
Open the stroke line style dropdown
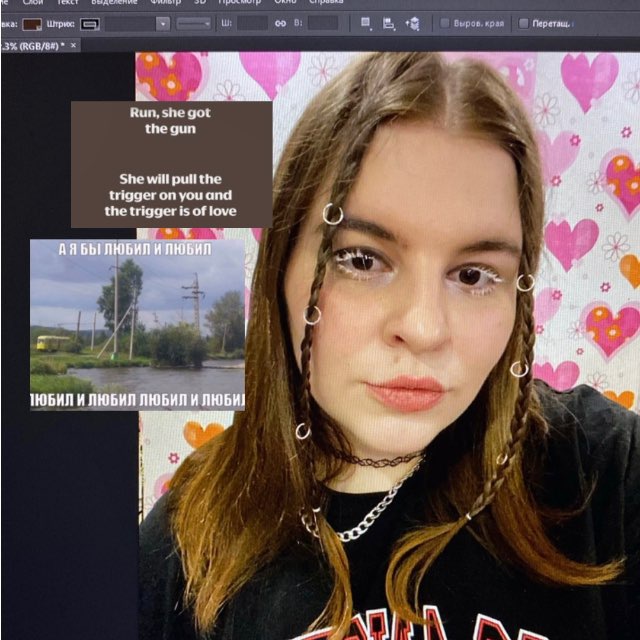click(194, 23)
